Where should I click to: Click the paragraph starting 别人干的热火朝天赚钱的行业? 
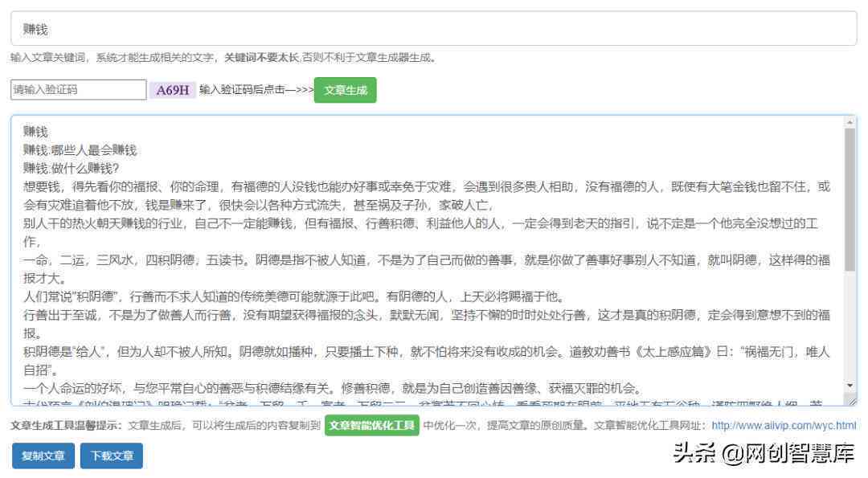click(420, 232)
